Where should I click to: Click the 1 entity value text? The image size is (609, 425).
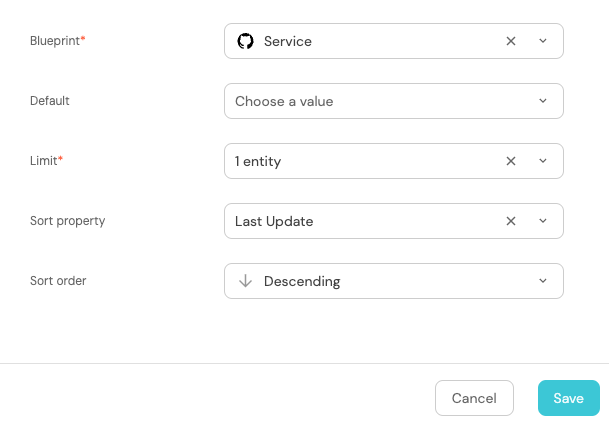[x=258, y=161]
